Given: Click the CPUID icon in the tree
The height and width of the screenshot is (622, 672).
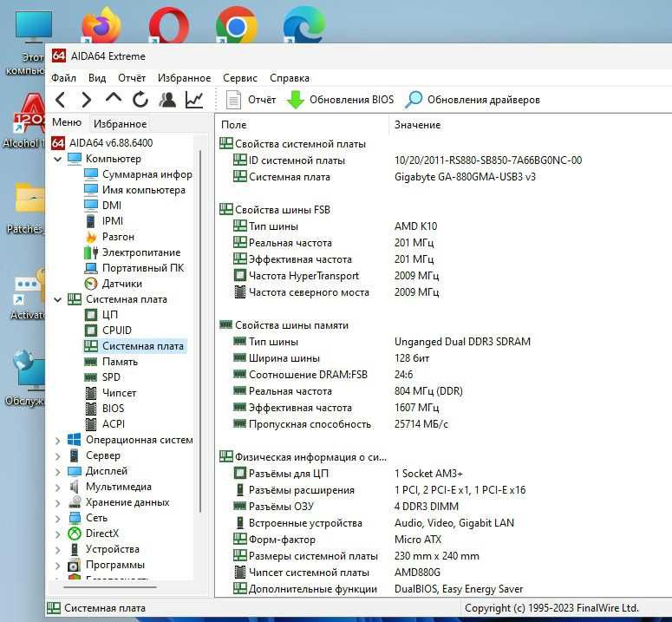Looking at the screenshot, I should (91, 331).
